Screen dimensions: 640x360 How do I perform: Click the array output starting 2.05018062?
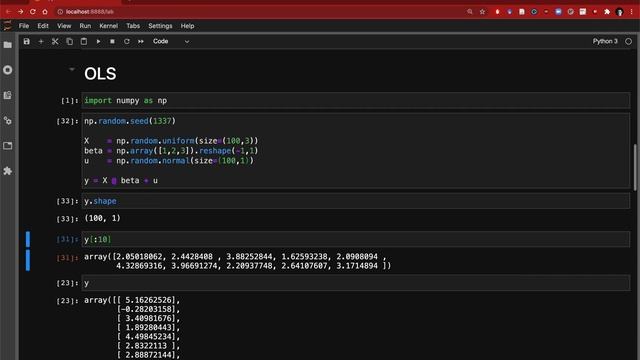pos(238,261)
